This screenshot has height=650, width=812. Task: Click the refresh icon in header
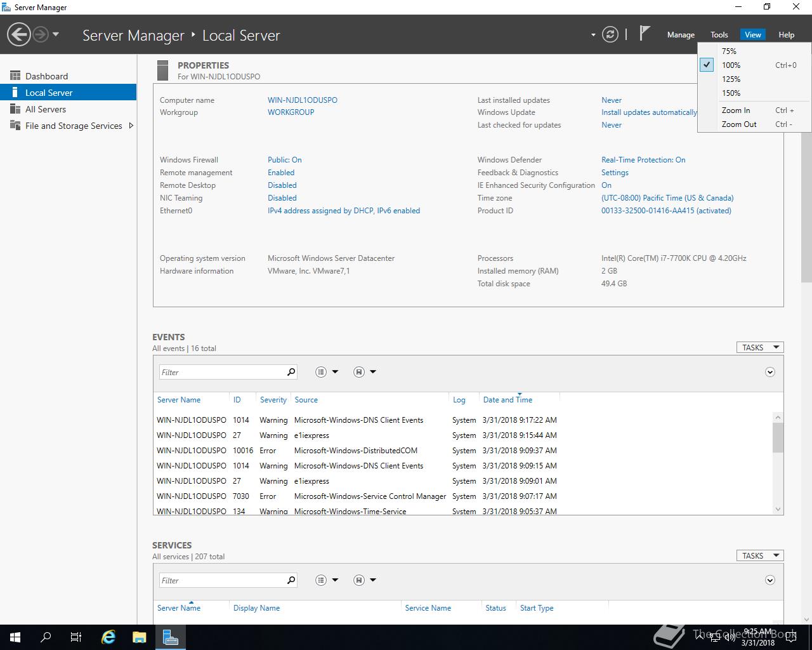pos(610,34)
